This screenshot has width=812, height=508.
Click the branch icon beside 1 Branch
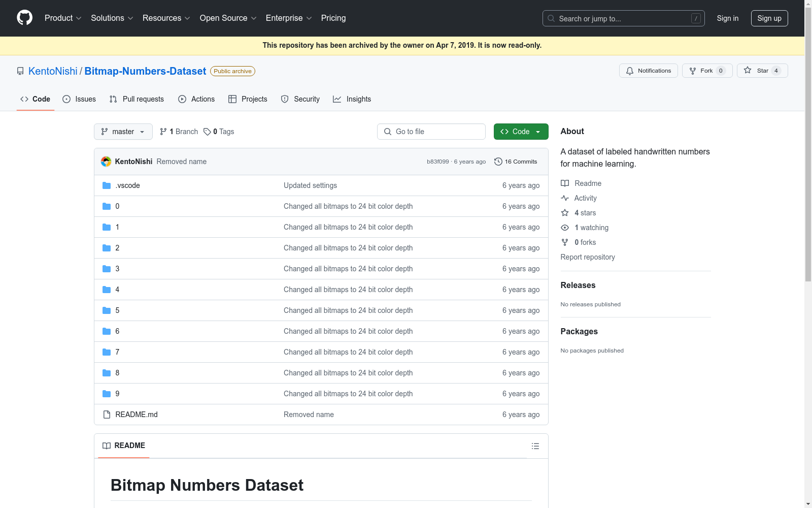(x=163, y=132)
